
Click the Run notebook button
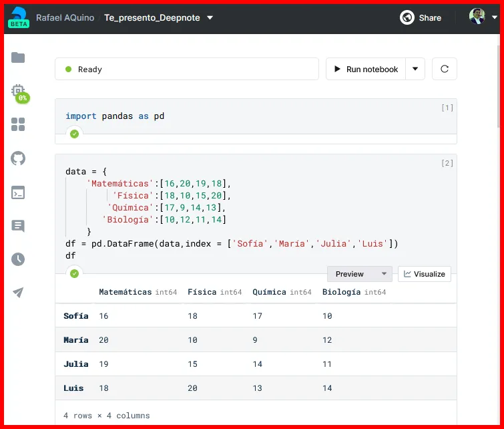[x=366, y=69]
